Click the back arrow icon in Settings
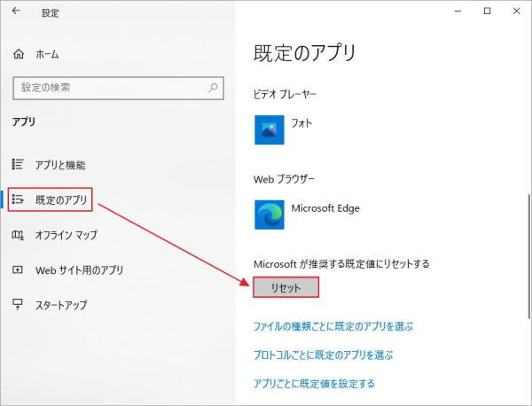The height and width of the screenshot is (406, 532). pos(16,12)
